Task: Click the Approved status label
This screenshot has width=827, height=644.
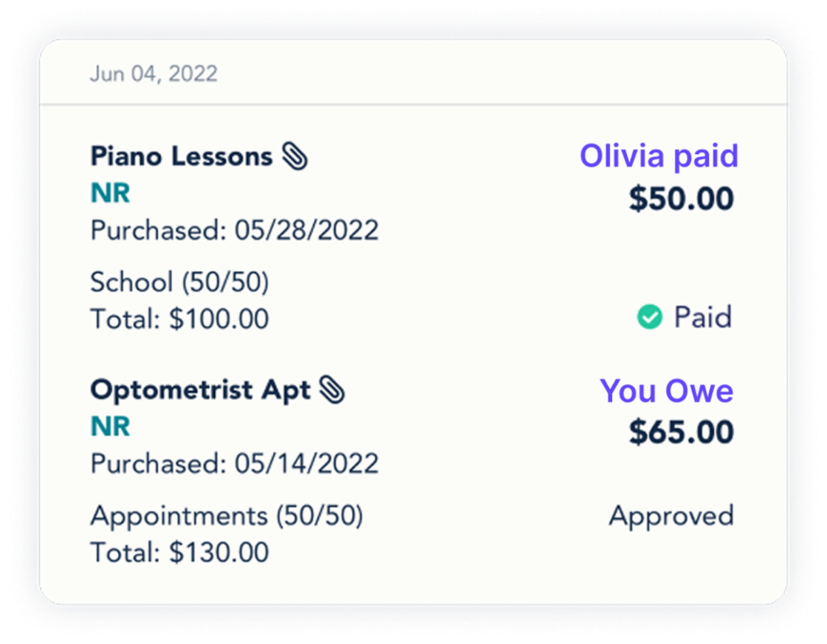Action: [x=671, y=515]
